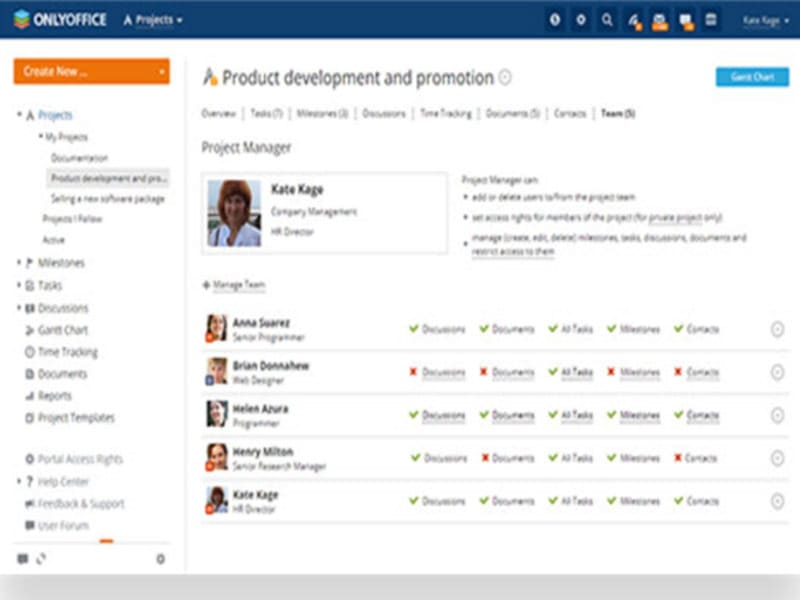Click the Mail icon in the top bar
Screen dimensions: 800x600
661,18
